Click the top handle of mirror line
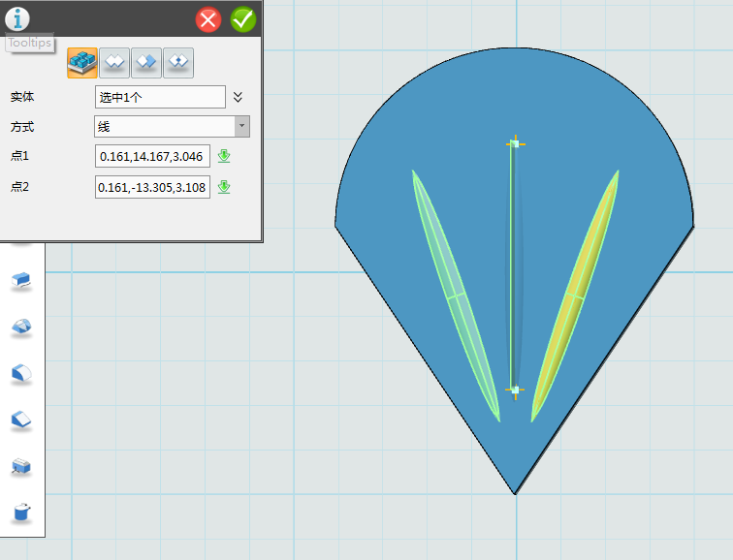 tap(516, 144)
